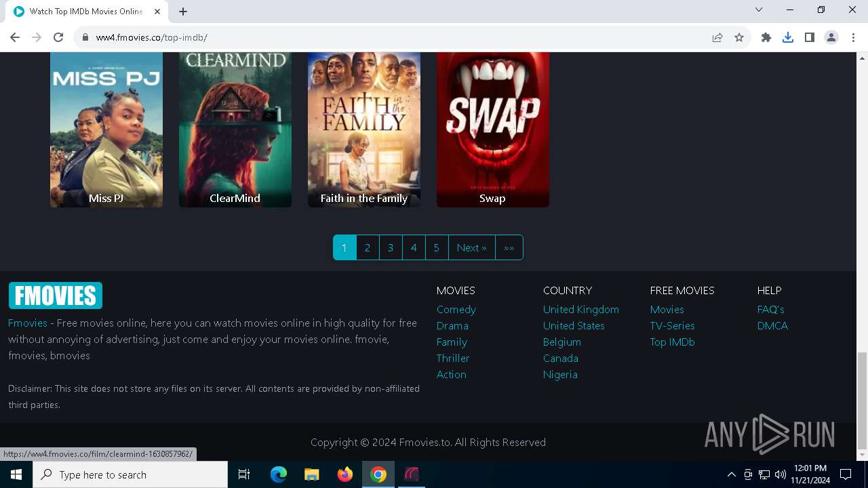Select pagination page 1
This screenshot has height=488, width=868.
pyautogui.click(x=344, y=247)
